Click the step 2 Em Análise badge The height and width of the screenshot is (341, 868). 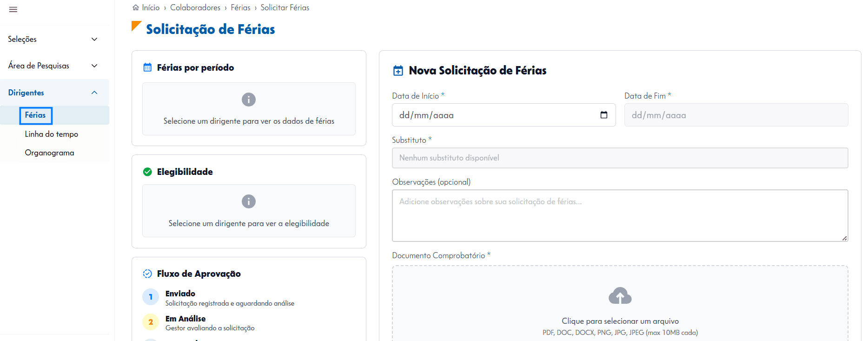151,322
